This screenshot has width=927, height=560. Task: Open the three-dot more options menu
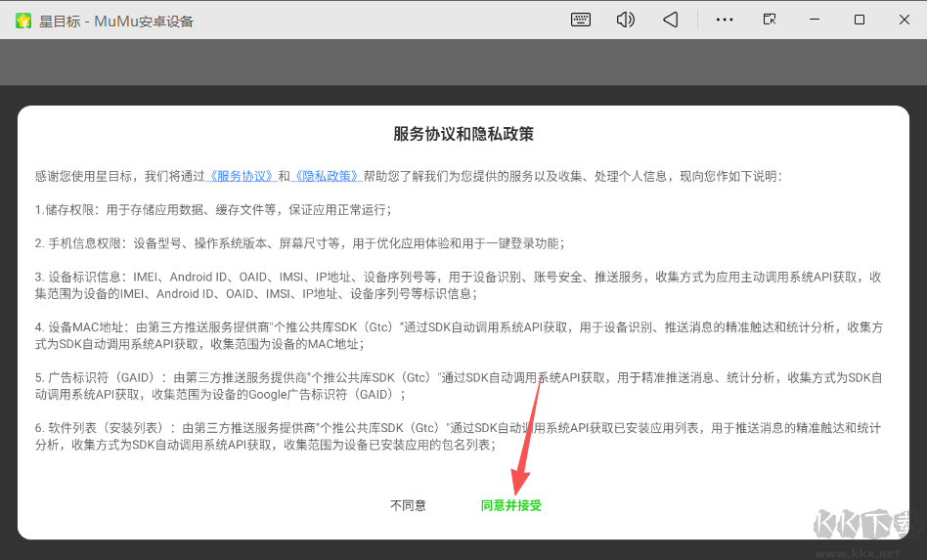(725, 20)
